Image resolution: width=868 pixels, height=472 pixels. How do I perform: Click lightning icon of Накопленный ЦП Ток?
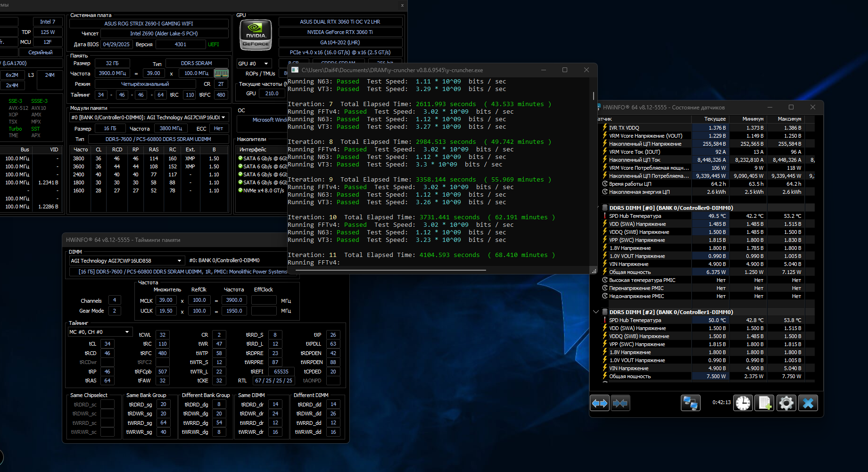click(605, 160)
